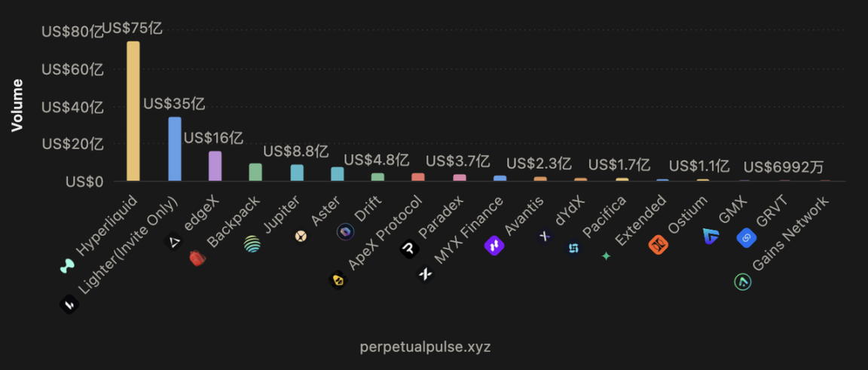
Task: Click the blue GRVT logo
Action: coord(746,238)
